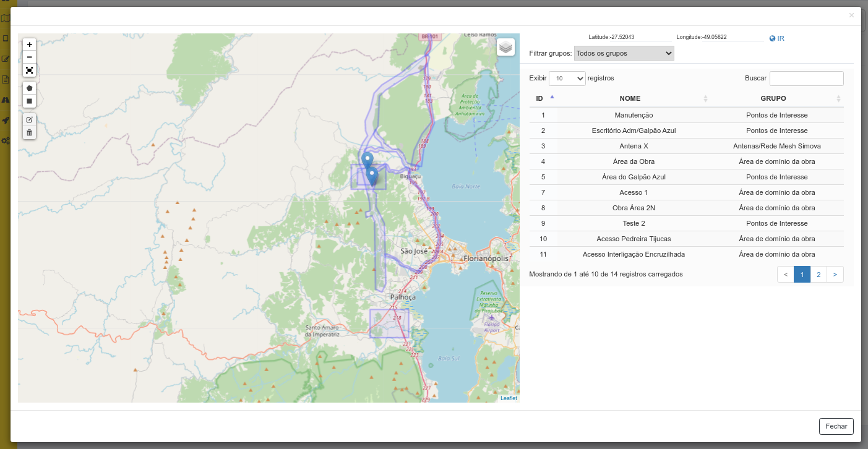Go to page 2 of the records list

(x=819, y=274)
